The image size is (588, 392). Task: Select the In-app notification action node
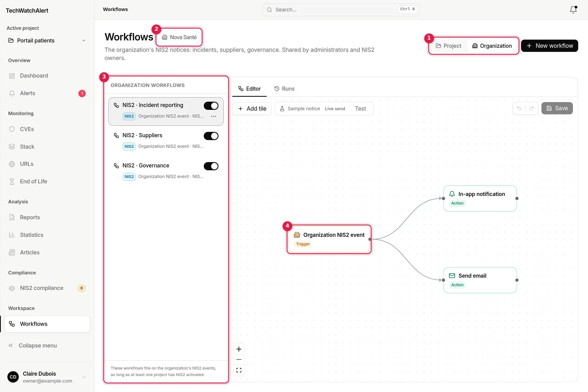tap(480, 198)
